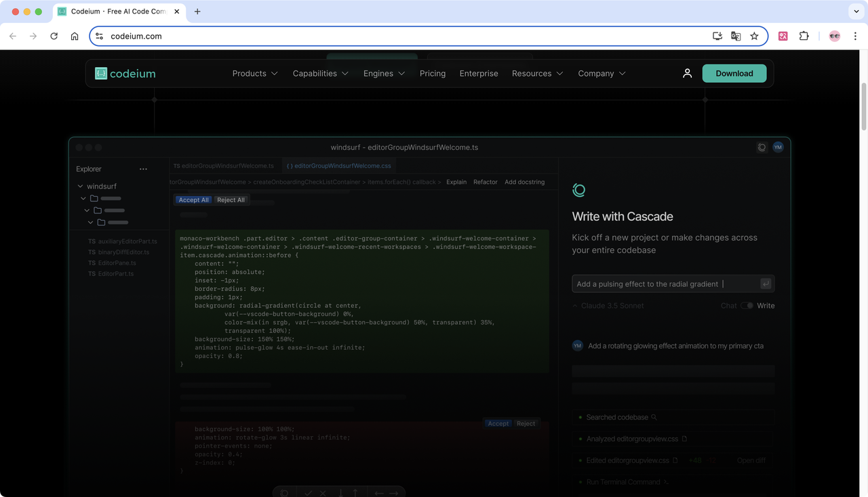868x497 pixels.
Task: Switch to the editorGroupWindsurfWelcome.ts tab
Action: coord(224,165)
